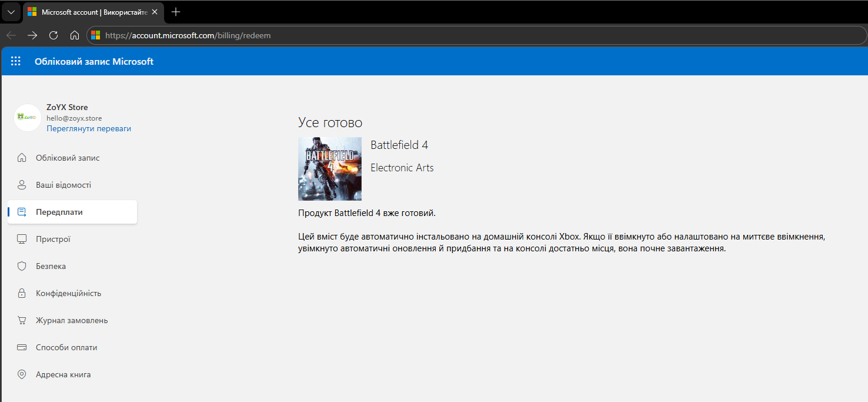Click the ZoYX Store account name
Viewport: 868px width, 402px height.
pos(67,107)
